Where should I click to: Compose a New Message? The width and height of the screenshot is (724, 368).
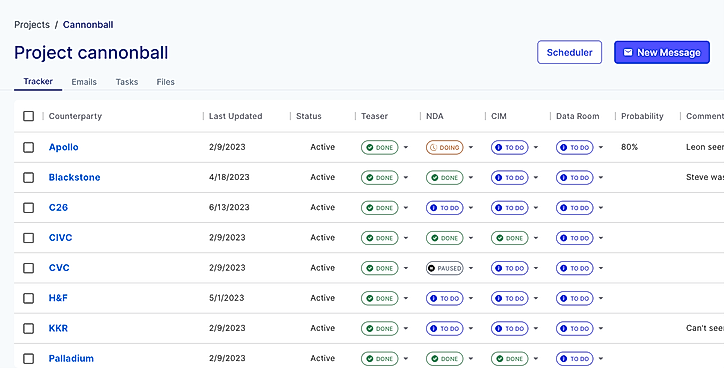[662, 52]
